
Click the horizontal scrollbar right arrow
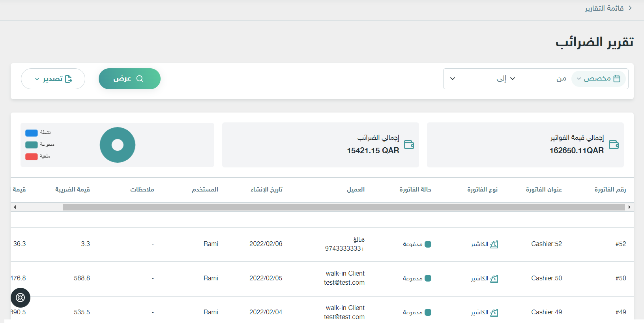629,207
